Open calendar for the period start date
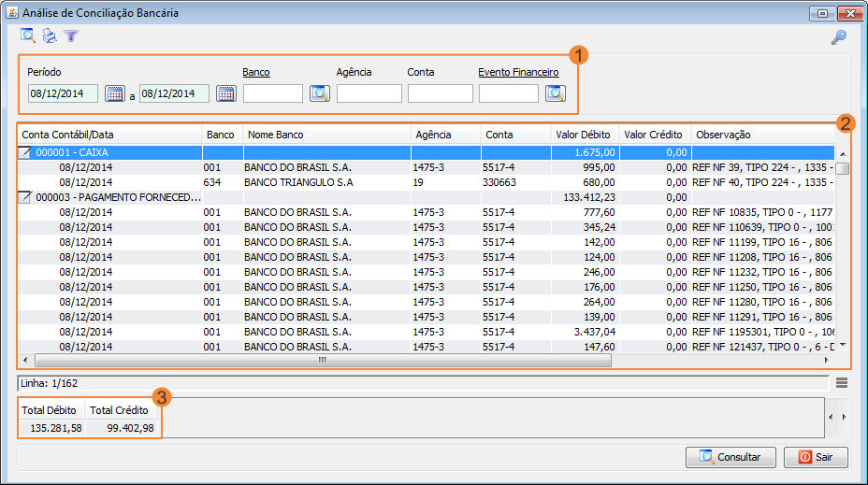868x485 pixels. pos(114,93)
